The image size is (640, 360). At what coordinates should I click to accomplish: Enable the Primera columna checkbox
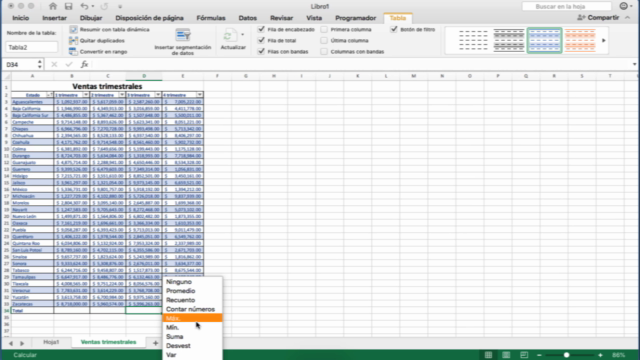click(x=324, y=29)
